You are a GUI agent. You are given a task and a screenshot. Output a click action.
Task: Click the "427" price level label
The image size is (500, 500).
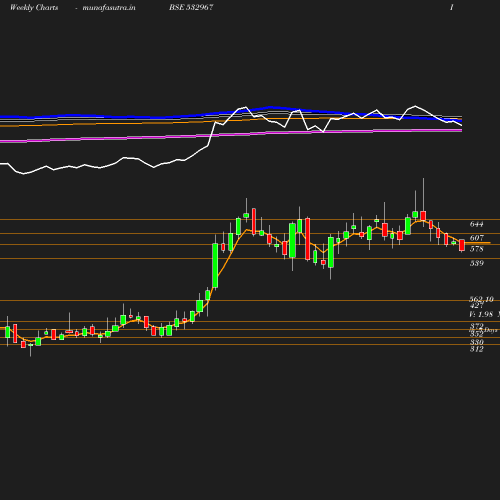pos(477,305)
